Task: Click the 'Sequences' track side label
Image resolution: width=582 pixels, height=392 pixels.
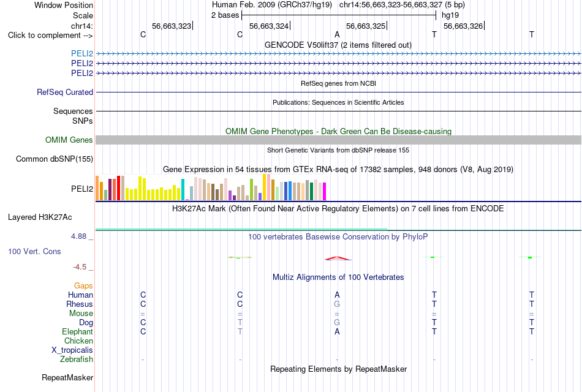Action: (73, 111)
